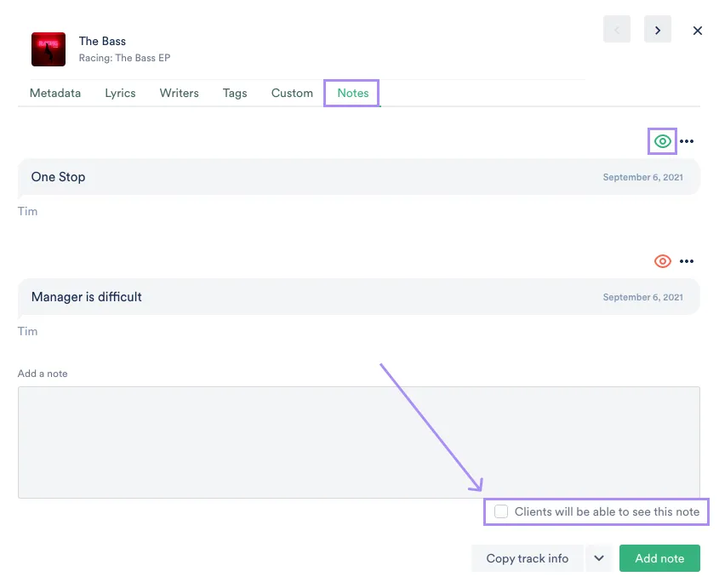Go to the next track arrow
Screen dimensions: 719x588
(x=657, y=30)
